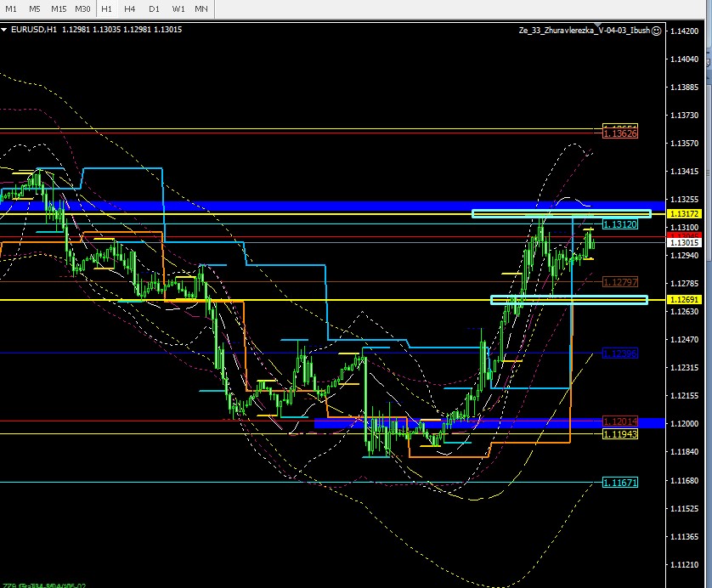
Task: Switch to the D1 daily timeframe
Action: coord(154,8)
